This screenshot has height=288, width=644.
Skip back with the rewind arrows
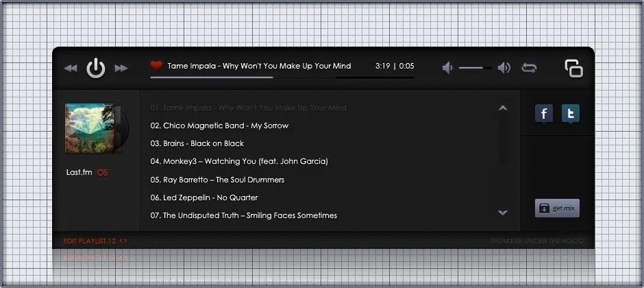coord(71,69)
